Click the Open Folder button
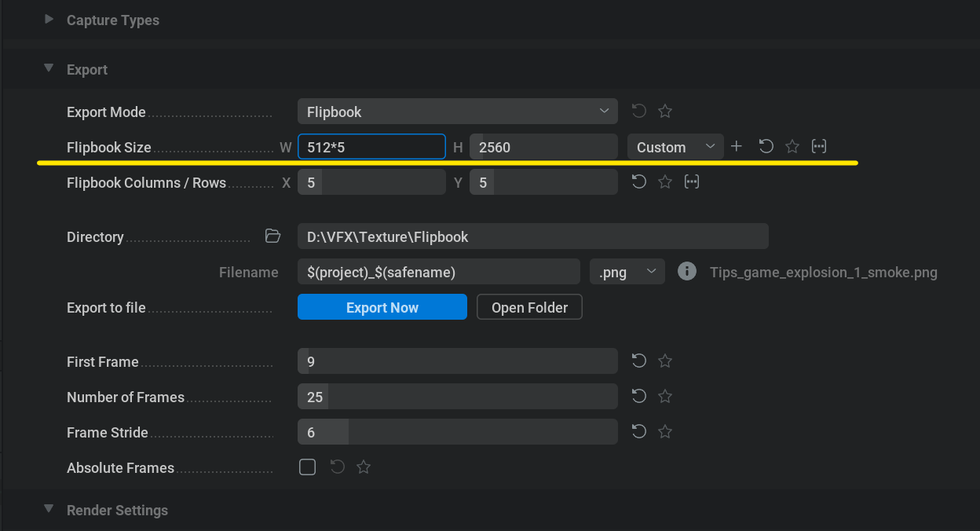The image size is (980, 531). tap(529, 307)
